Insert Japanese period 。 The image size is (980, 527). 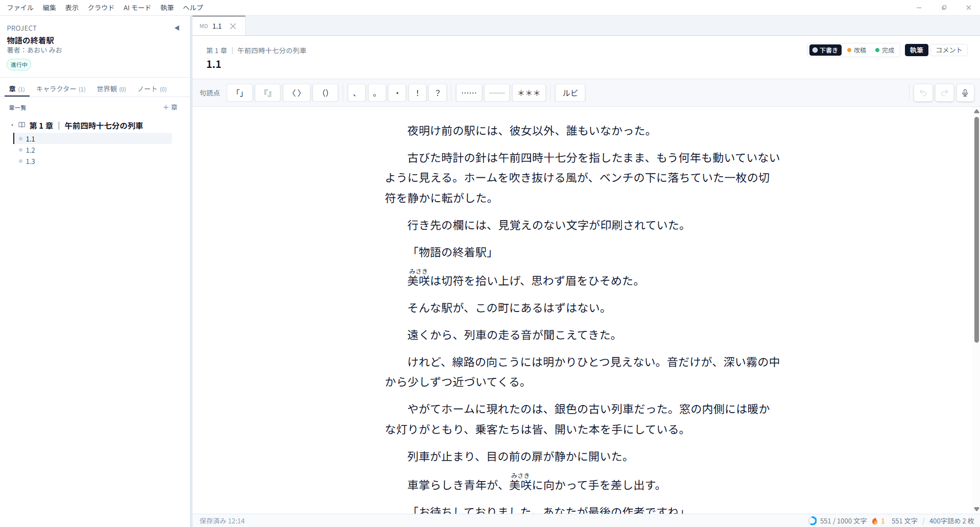(x=377, y=93)
